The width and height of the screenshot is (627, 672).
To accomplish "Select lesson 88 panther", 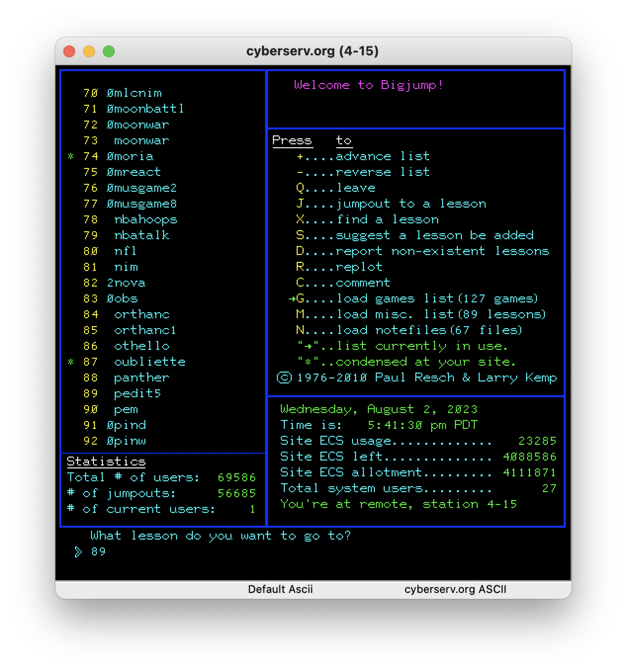I will coord(127,378).
